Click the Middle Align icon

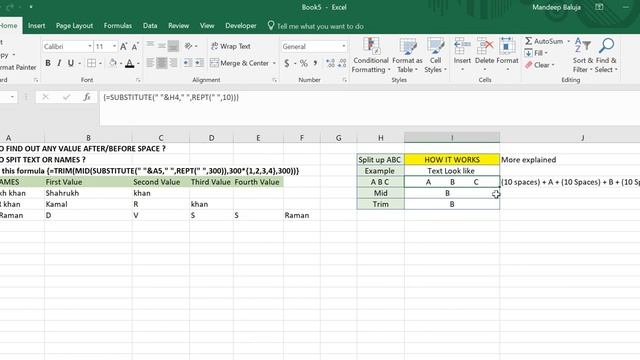pyautogui.click(x=162, y=45)
